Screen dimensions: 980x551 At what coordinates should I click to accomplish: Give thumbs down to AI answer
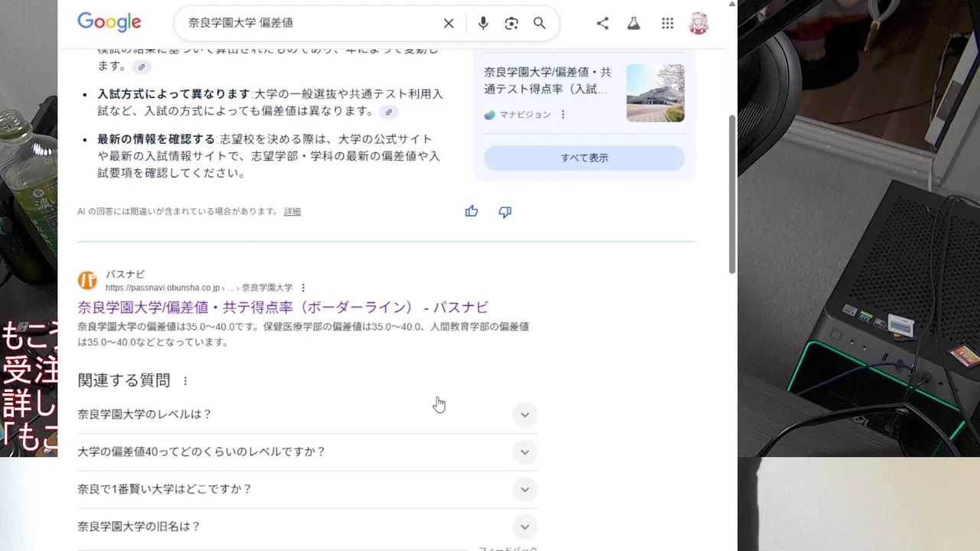click(505, 212)
